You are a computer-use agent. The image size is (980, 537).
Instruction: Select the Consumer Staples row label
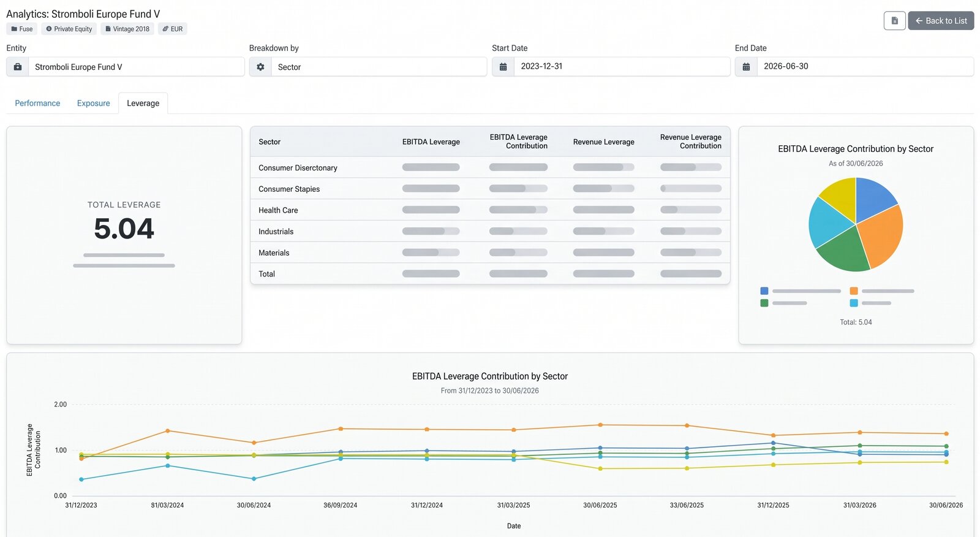(x=289, y=189)
